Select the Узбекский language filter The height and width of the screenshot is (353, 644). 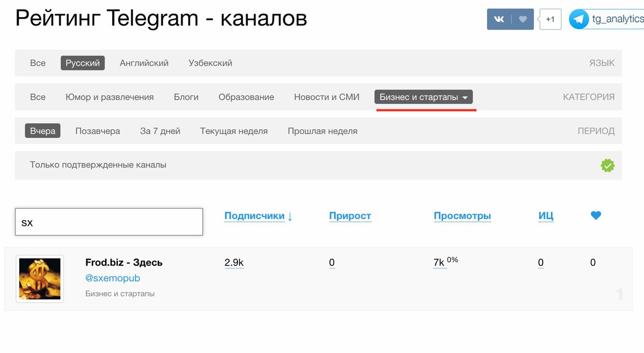coord(210,63)
